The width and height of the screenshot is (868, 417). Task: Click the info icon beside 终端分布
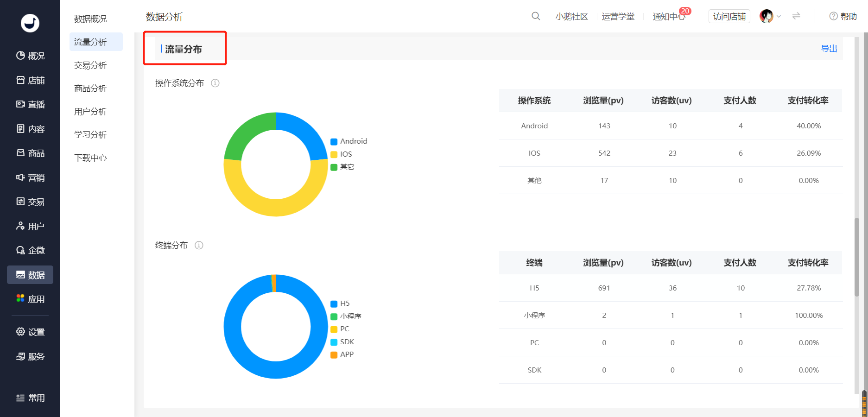[x=199, y=245]
